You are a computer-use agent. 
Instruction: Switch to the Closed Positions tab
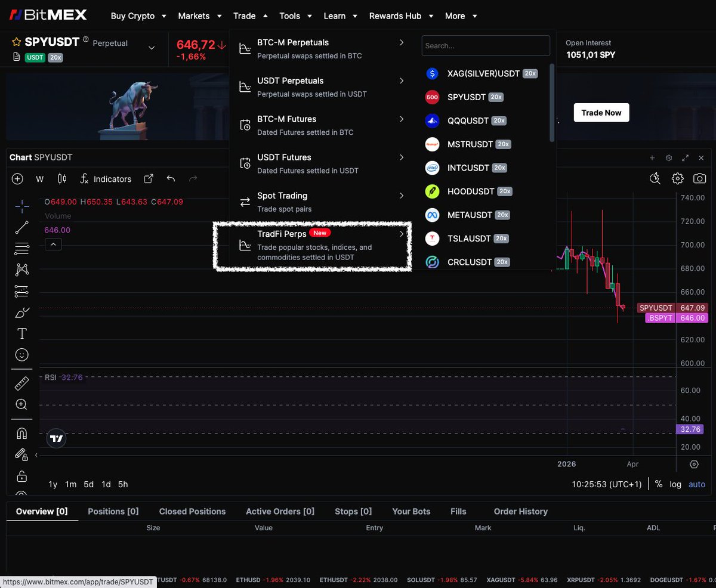[x=192, y=511]
